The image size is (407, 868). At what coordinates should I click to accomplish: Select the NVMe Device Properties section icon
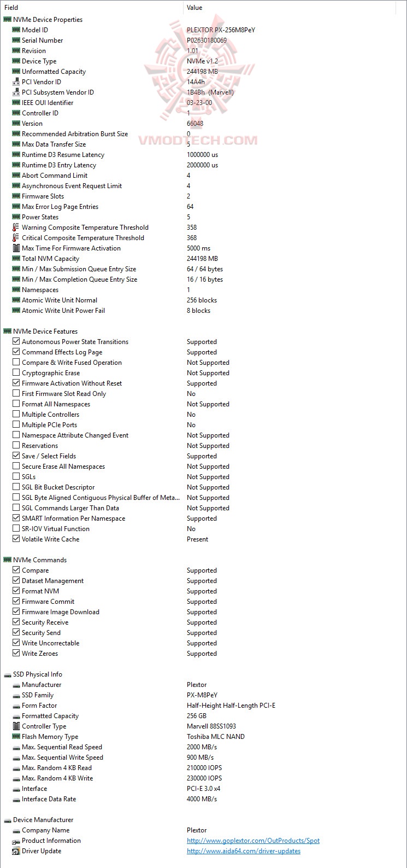(x=7, y=20)
